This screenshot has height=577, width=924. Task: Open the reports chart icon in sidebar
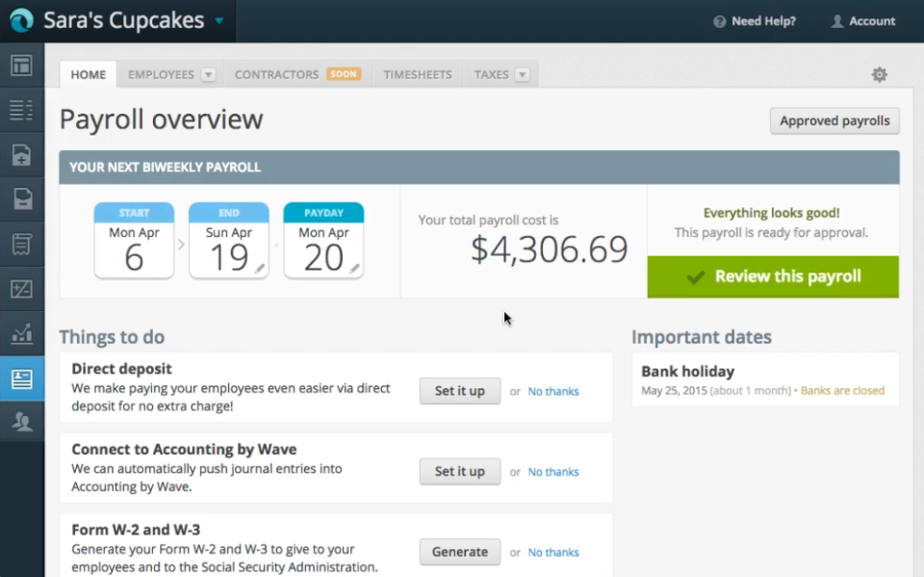coord(22,334)
